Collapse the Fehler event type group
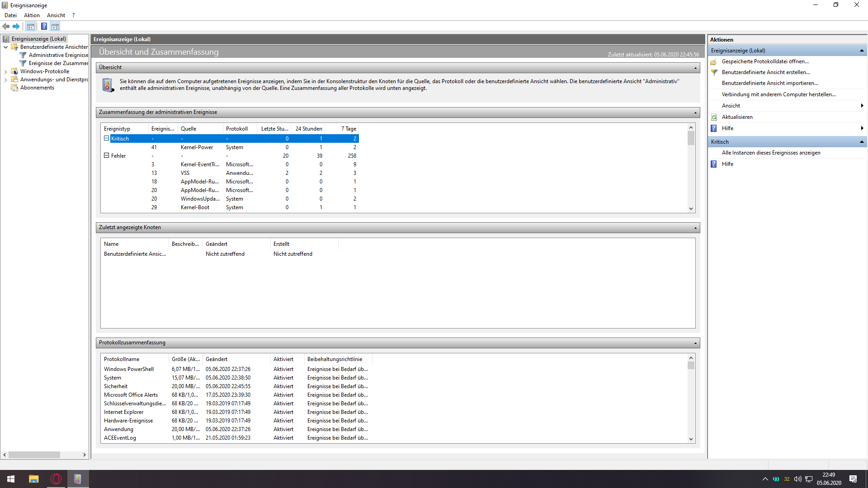The height and width of the screenshot is (488, 868). tap(107, 155)
